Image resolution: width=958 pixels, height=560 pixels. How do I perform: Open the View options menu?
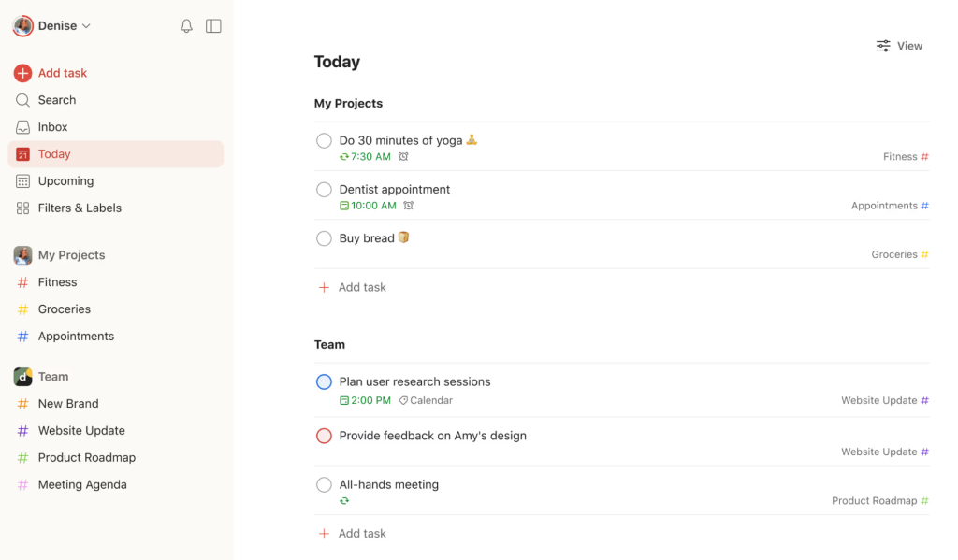(899, 45)
